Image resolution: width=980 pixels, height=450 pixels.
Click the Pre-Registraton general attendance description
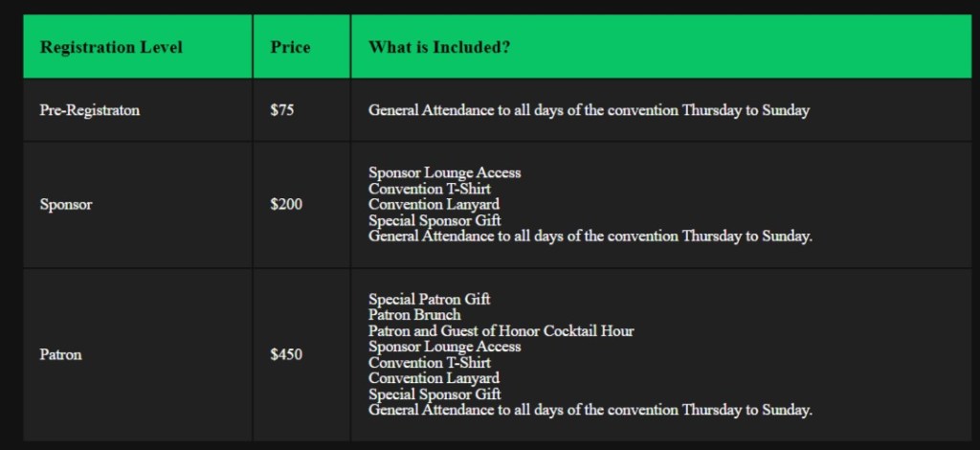(589, 110)
